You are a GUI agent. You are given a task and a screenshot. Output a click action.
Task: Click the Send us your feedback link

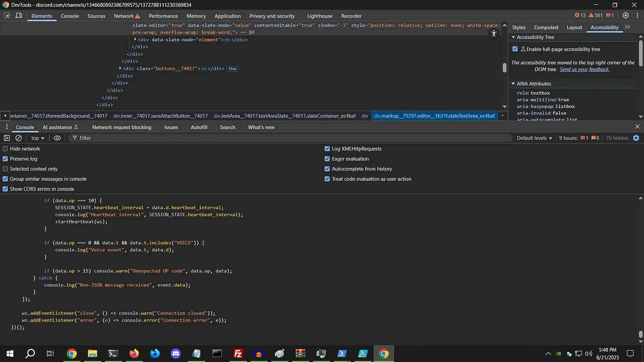coord(584,69)
